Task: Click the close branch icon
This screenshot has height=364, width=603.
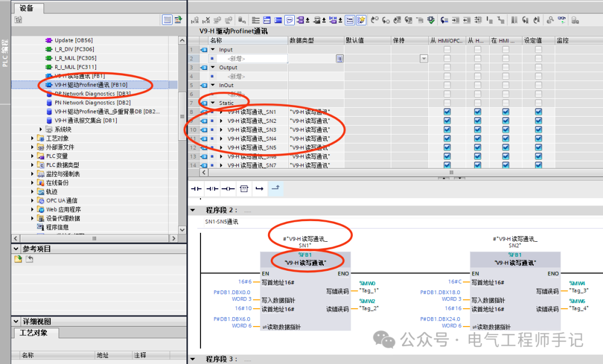Action: pos(276,189)
